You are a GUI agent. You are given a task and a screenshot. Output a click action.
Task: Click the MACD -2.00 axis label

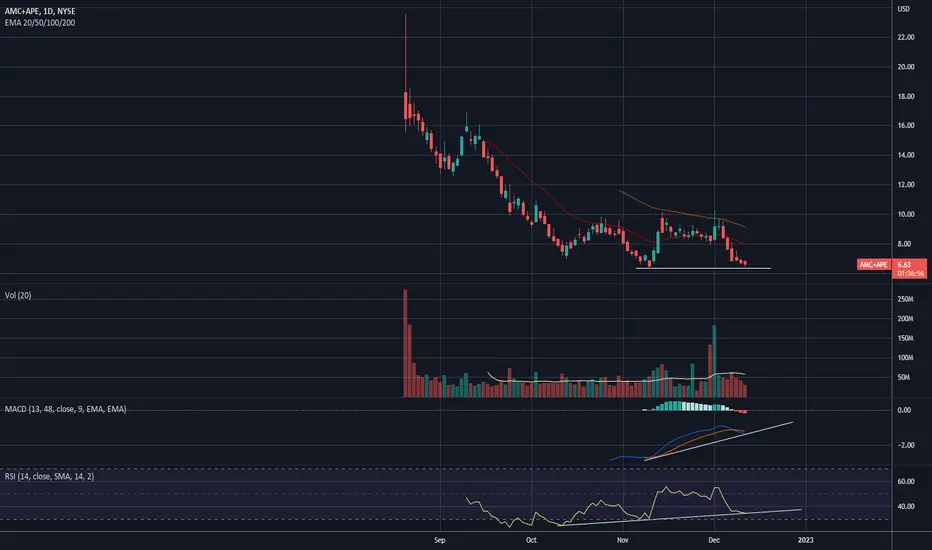(x=905, y=445)
